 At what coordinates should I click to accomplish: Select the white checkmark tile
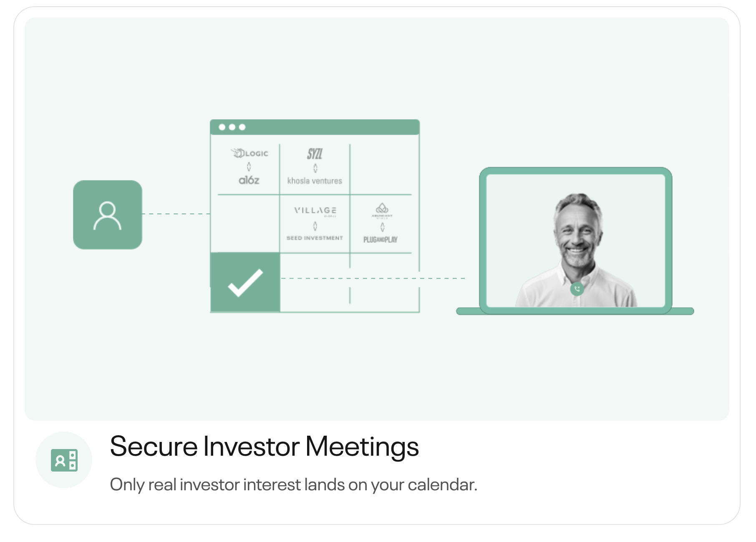tap(245, 282)
